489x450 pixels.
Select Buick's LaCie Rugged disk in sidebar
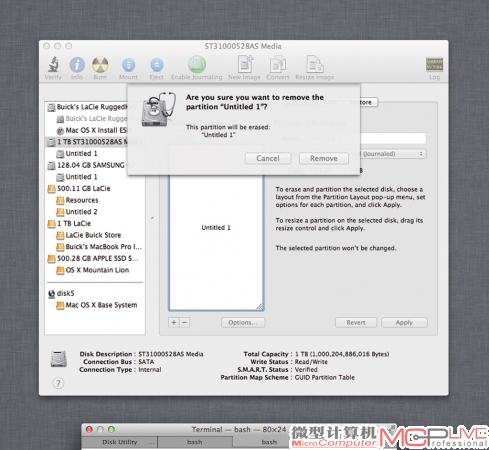click(92, 107)
